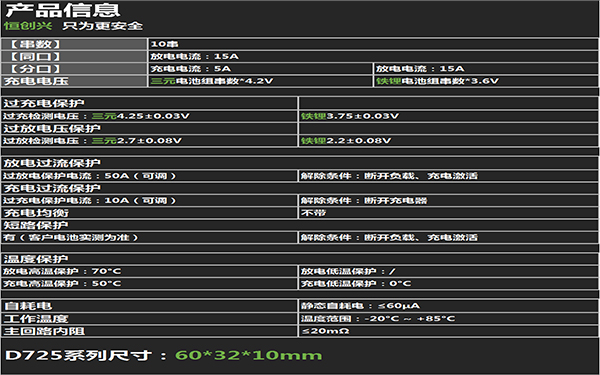Select 充电电流：5A cell
The width and height of the screenshot is (600, 375).
coord(261,68)
